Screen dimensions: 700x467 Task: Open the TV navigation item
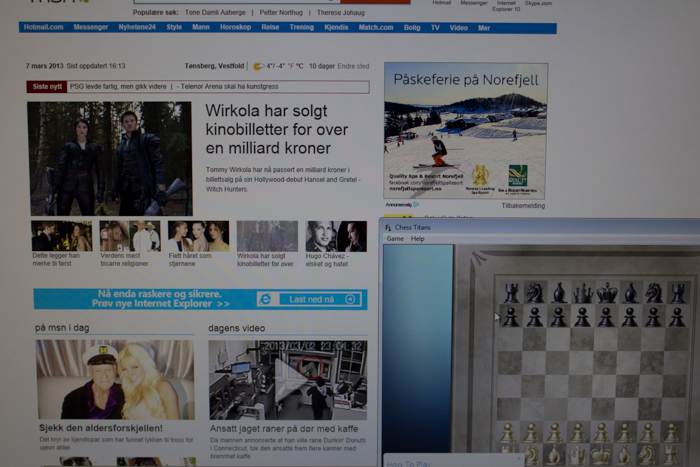point(435,28)
